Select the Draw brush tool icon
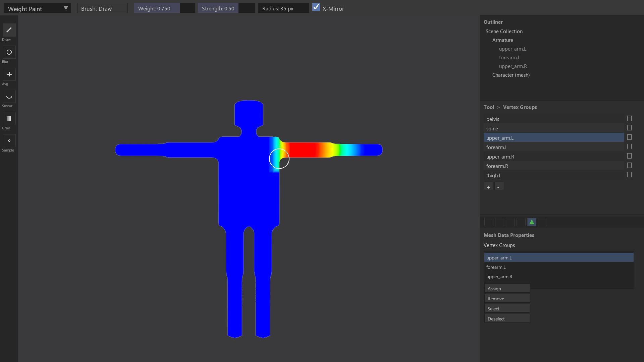Image resolution: width=644 pixels, height=362 pixels. tap(9, 30)
